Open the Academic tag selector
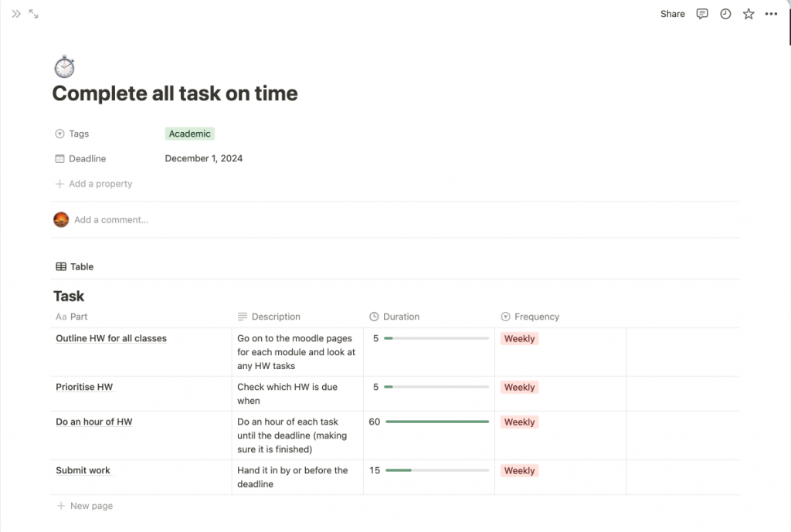 coord(189,134)
